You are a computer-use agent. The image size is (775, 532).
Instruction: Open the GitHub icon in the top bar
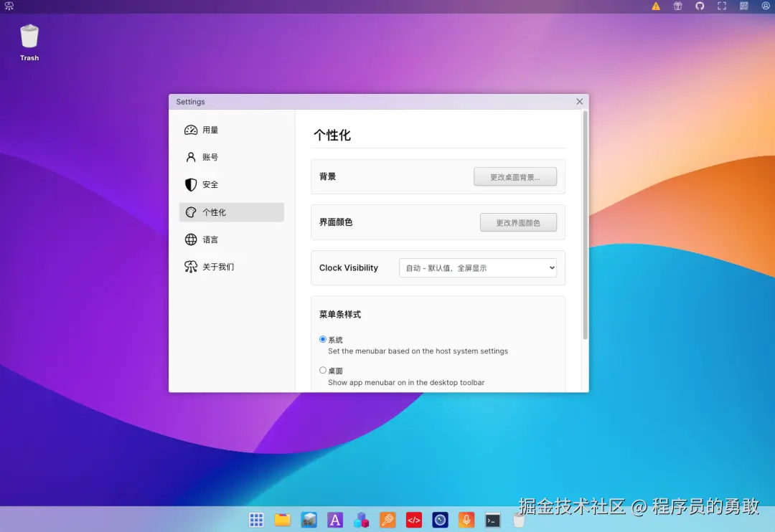pos(700,6)
